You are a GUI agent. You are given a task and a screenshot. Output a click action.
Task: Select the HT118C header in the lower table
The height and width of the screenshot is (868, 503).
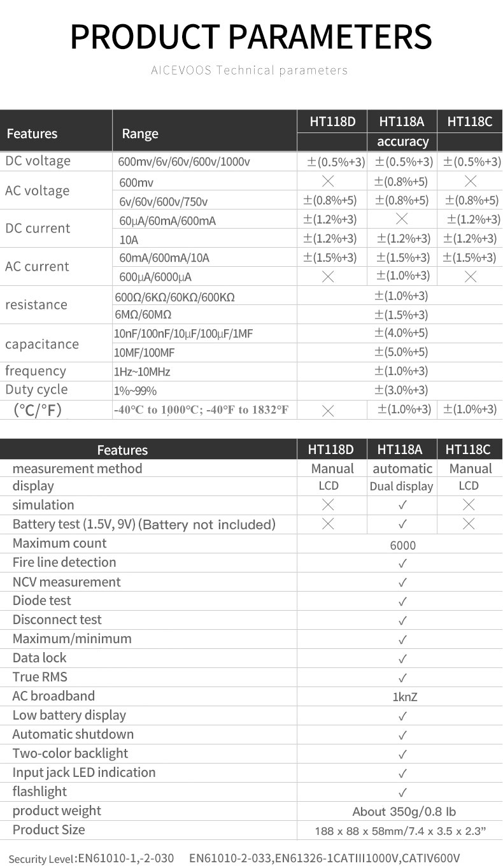click(x=469, y=450)
